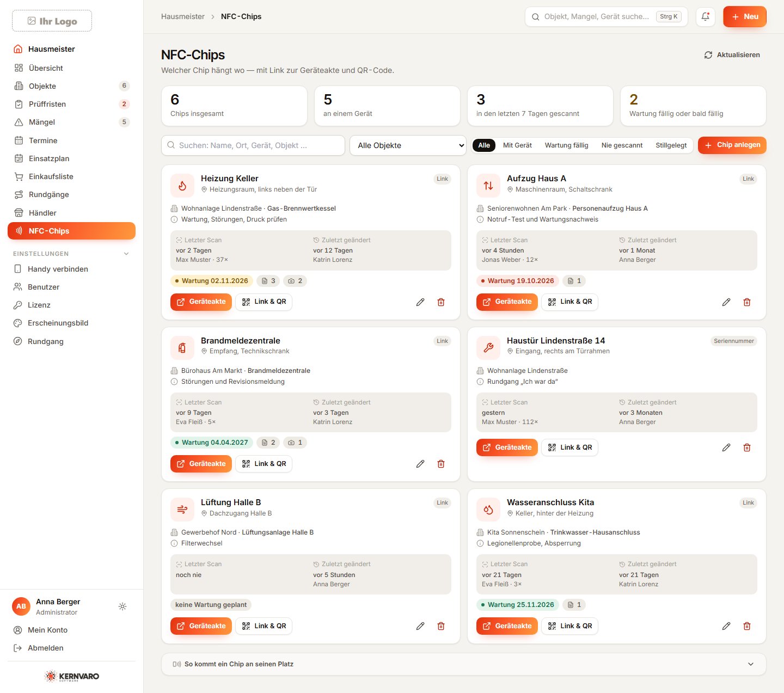The height and width of the screenshot is (693, 784).
Task: Select the Alle filter pill
Action: tap(484, 145)
